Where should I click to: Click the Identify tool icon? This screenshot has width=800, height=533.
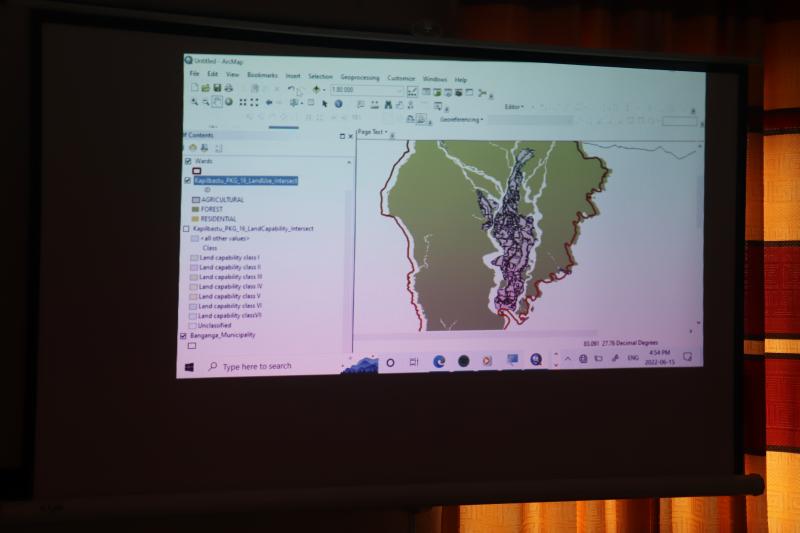click(x=337, y=103)
